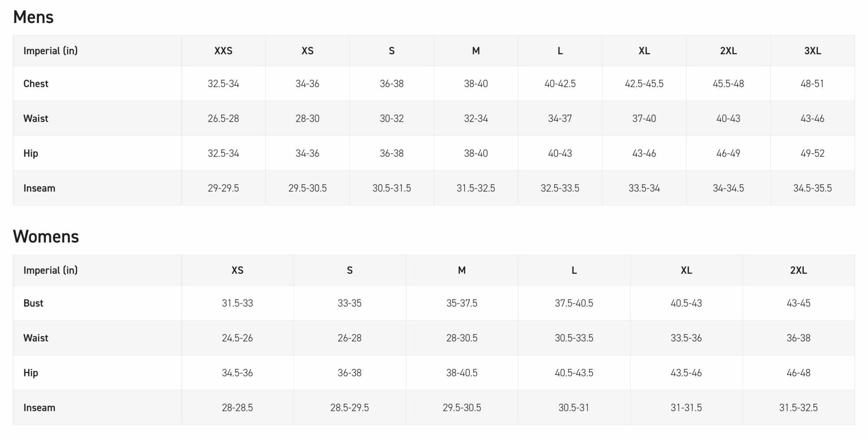The height and width of the screenshot is (439, 868).
Task: Select Mens hip measurement for size 2XL
Action: point(728,153)
